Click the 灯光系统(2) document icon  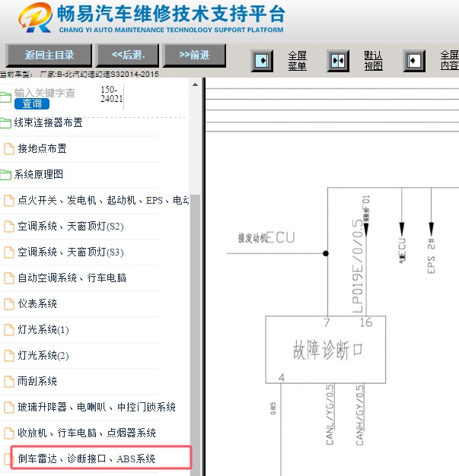[9, 356]
